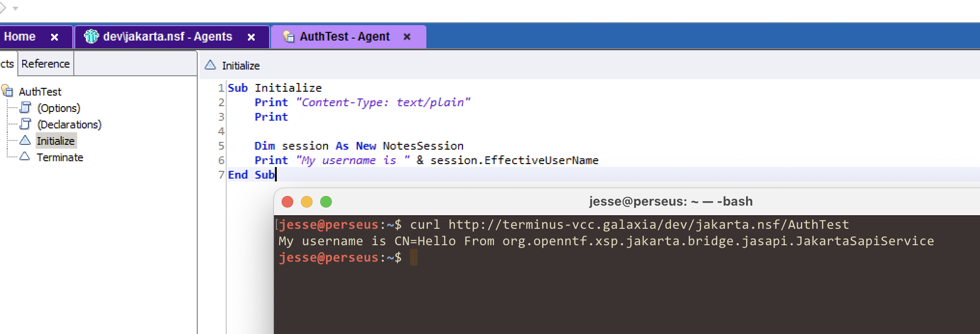Image resolution: width=980 pixels, height=334 pixels.
Task: Click the AuthTest agent icon in the tree
Action: coord(7,91)
